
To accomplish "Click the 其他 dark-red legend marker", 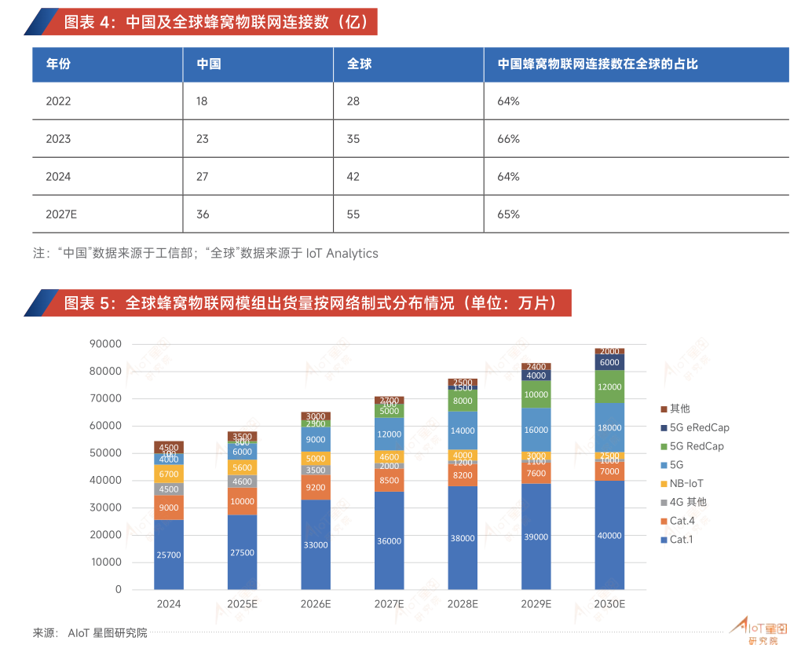I will click(665, 408).
